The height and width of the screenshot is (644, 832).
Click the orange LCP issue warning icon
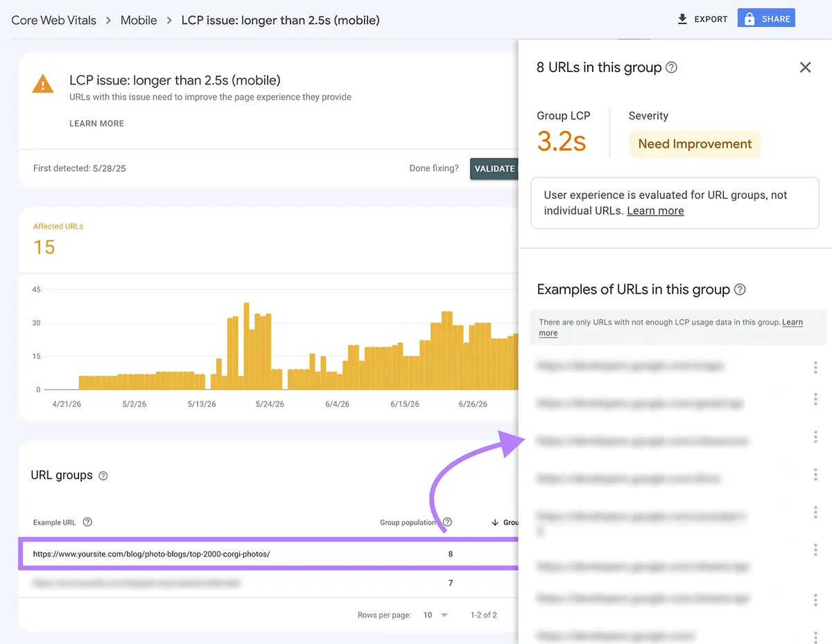[x=43, y=85]
